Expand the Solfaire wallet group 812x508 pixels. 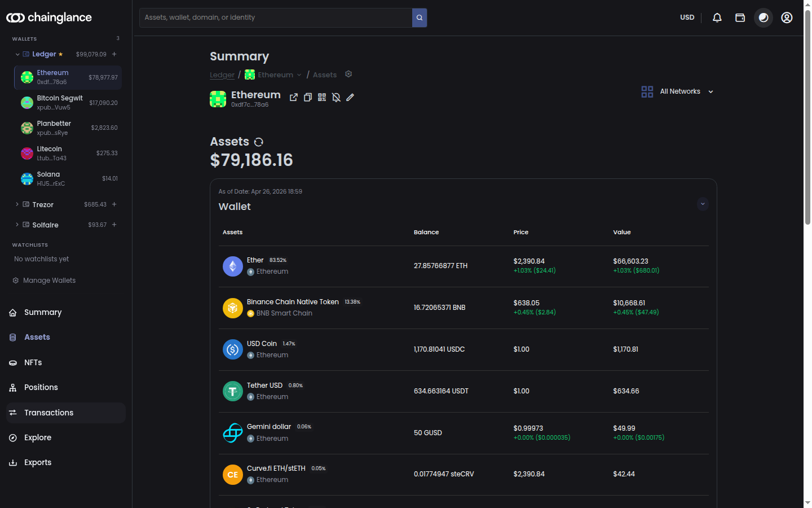17,225
